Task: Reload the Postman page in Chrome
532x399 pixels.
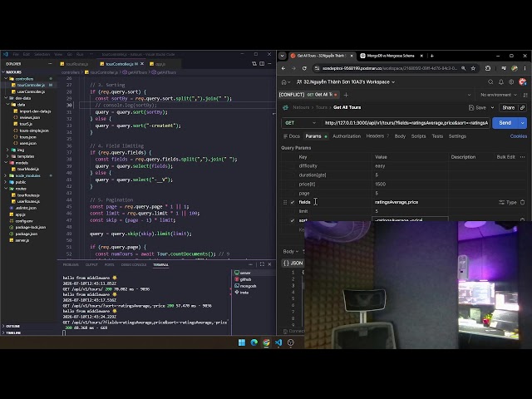Action: tap(304, 68)
